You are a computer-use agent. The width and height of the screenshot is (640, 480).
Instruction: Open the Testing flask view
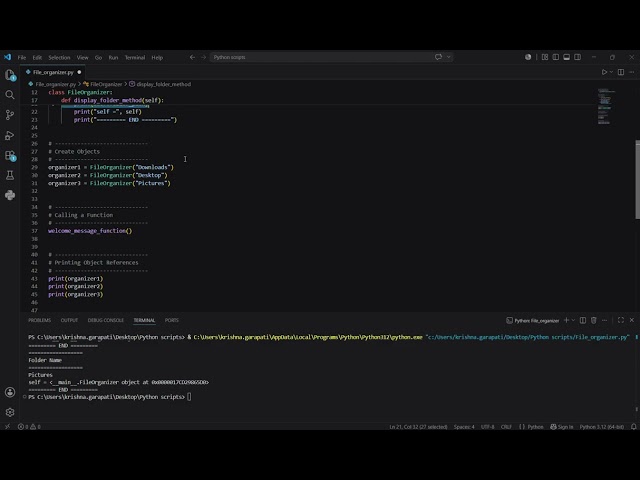point(10,175)
